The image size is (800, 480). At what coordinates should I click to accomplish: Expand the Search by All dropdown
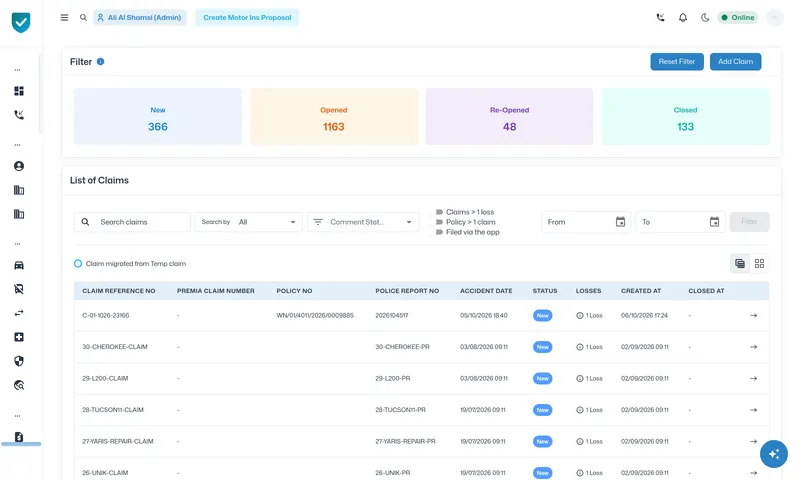tap(248, 222)
